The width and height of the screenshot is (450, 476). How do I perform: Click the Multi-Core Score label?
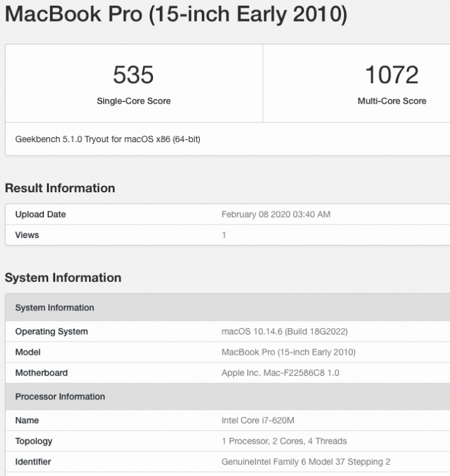pos(392,101)
